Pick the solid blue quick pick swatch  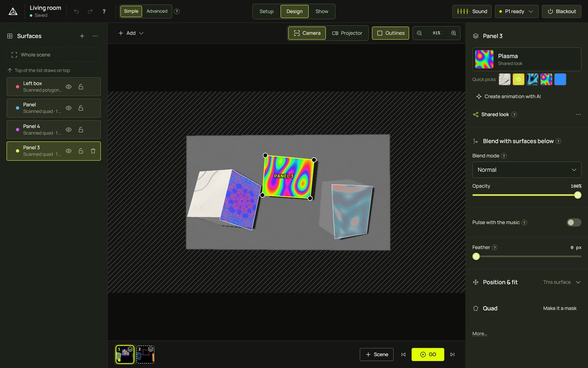pos(560,79)
